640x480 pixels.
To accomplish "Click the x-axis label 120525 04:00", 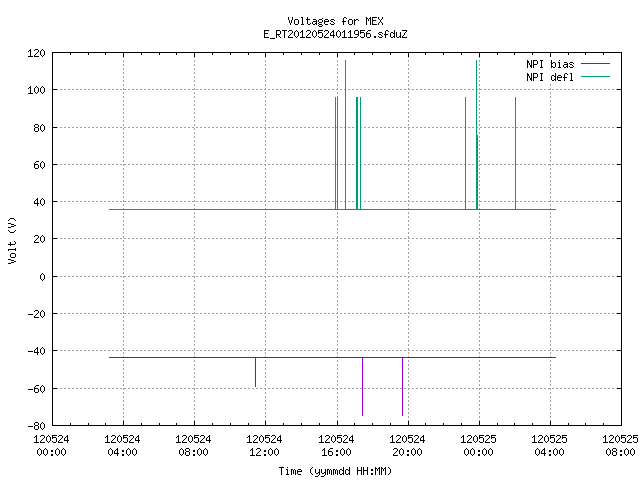I will pyautogui.click(x=549, y=446).
